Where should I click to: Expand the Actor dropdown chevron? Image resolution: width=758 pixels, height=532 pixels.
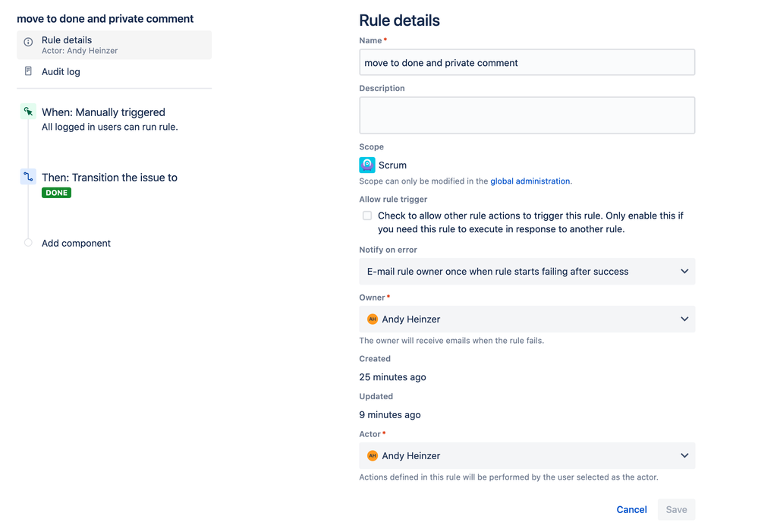coord(684,455)
